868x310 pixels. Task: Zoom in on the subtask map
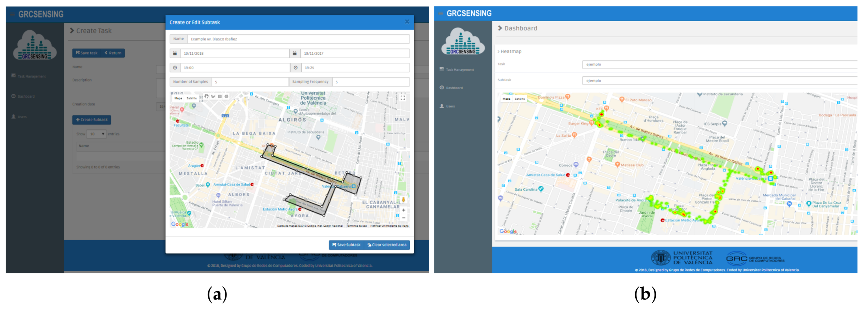click(x=404, y=210)
